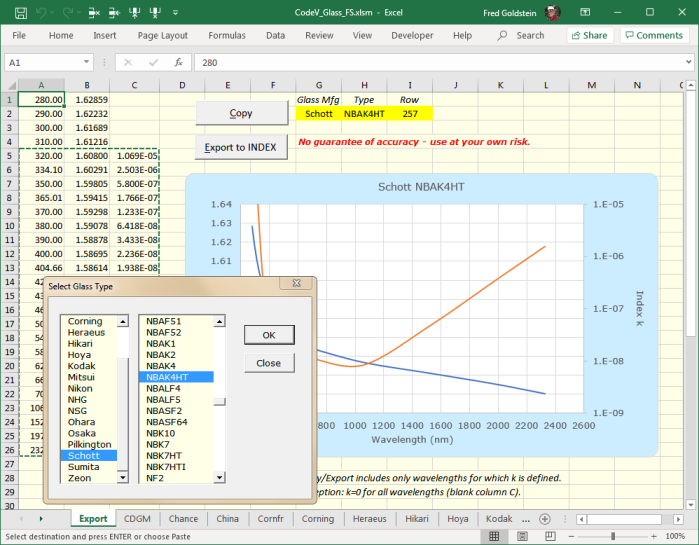Click the Delete Sheet Rows quick access icon
The image size is (699, 545).
tap(94, 13)
